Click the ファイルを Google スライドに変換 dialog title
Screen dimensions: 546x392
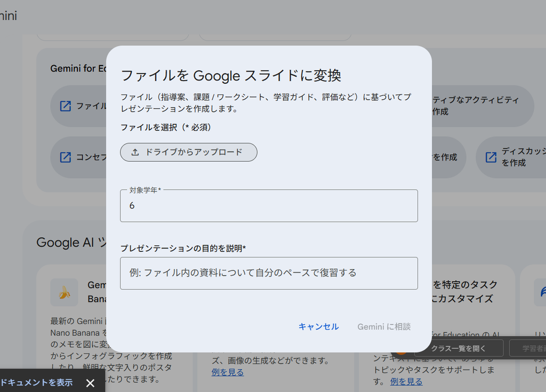[230, 76]
